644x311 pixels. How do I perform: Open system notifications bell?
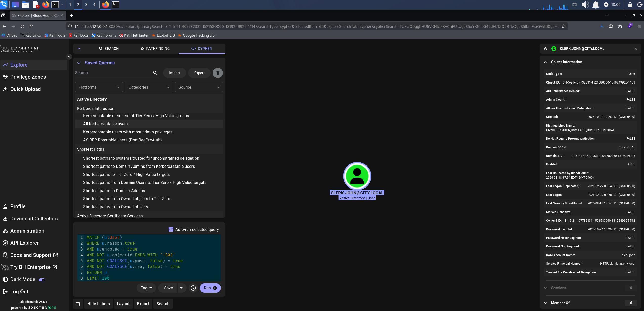tap(596, 5)
